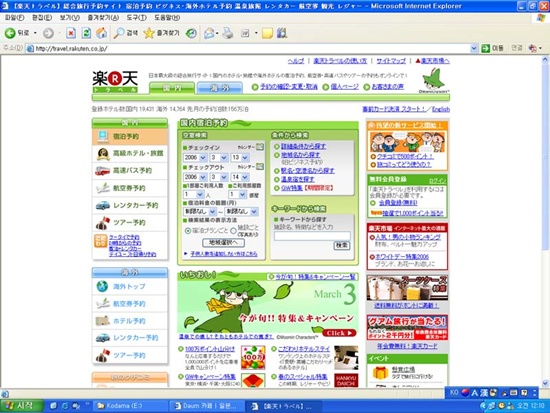Click the Rakuten Travel logo
Screen dimensions: 550x413
[x=115, y=82]
